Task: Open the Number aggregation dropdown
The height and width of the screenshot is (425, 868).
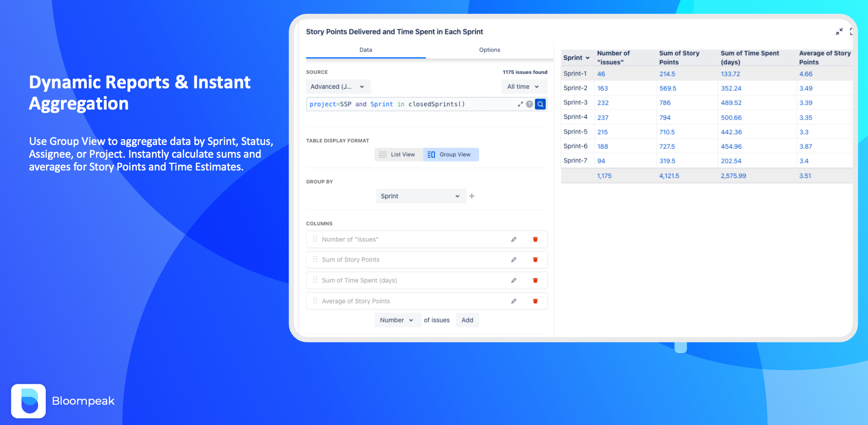Action: (397, 320)
